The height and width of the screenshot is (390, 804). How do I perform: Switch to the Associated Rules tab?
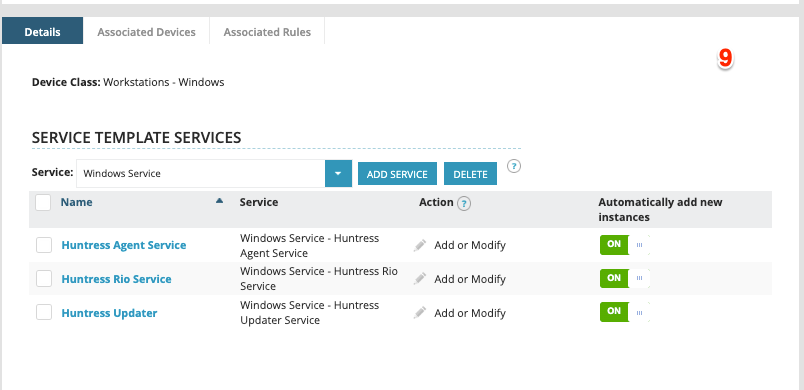[267, 32]
